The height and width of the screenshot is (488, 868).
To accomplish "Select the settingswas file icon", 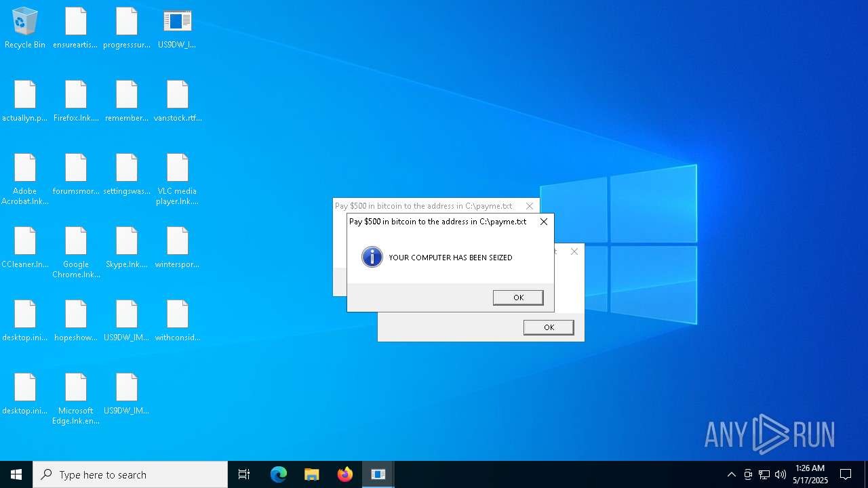I will (127, 174).
